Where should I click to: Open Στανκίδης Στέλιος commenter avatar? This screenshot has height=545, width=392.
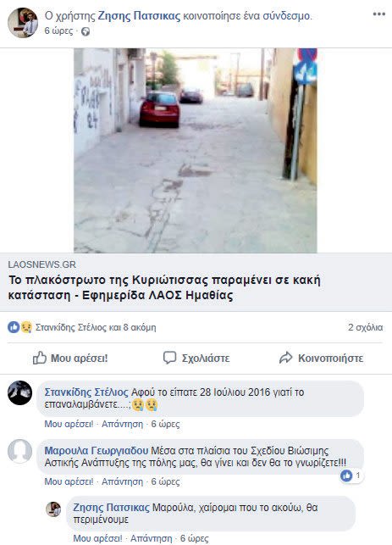(x=19, y=392)
